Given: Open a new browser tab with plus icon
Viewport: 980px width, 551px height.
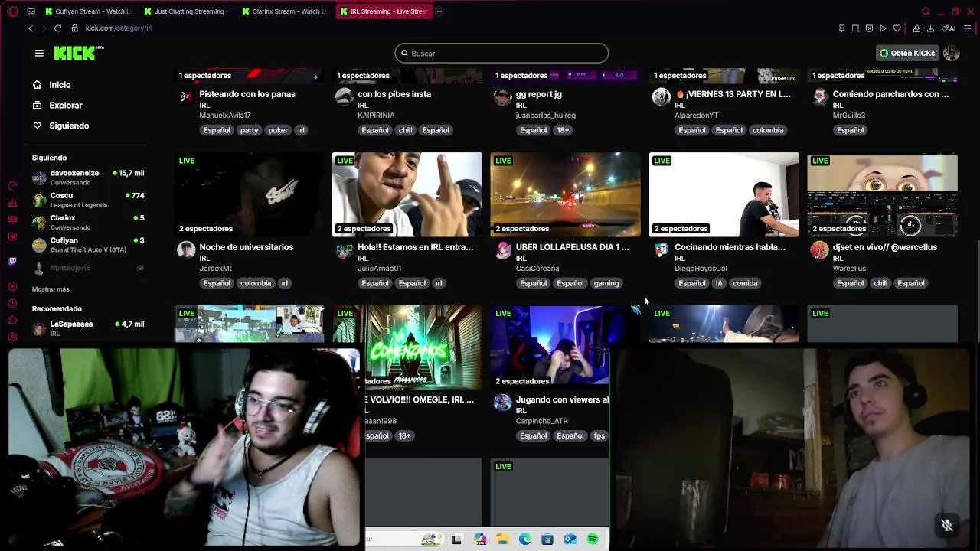Looking at the screenshot, I should point(439,11).
